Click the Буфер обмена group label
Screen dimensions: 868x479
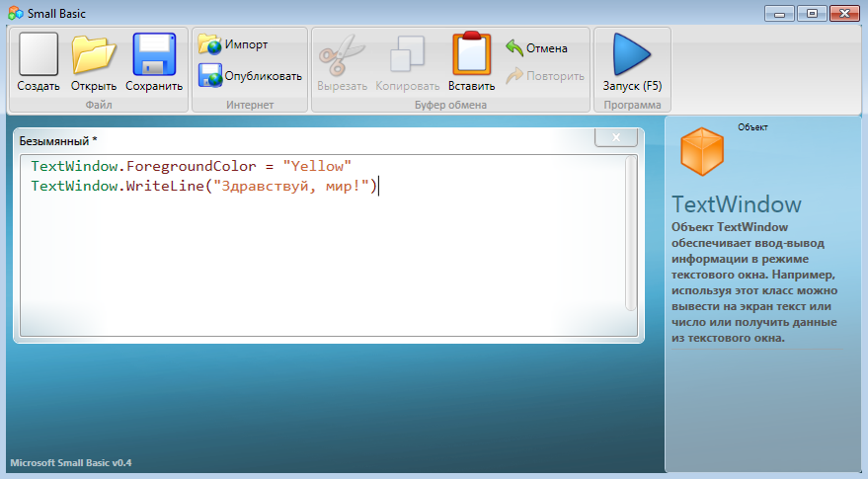click(x=450, y=105)
